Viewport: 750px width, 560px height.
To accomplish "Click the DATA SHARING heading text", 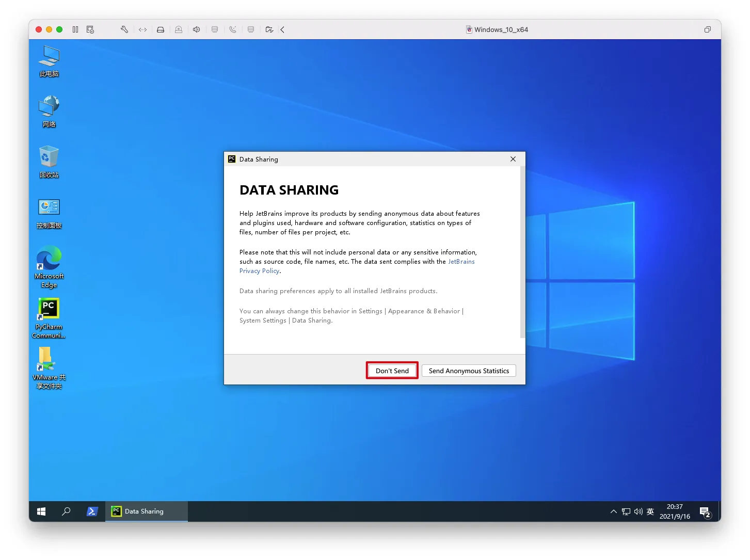I will (289, 190).
